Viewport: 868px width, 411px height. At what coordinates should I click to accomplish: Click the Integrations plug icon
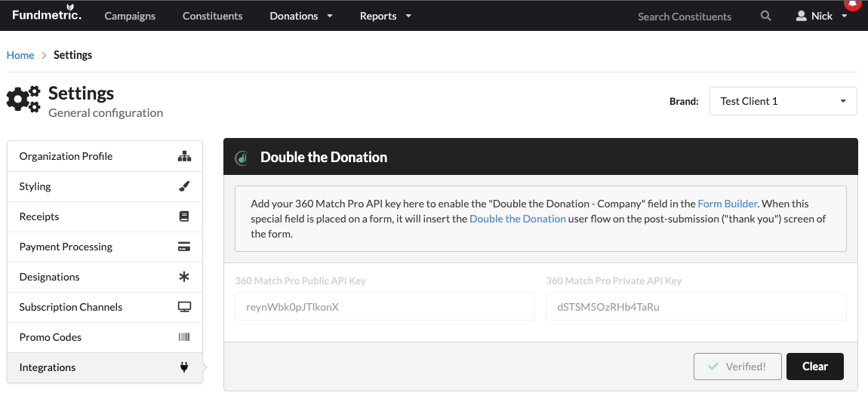coord(184,367)
